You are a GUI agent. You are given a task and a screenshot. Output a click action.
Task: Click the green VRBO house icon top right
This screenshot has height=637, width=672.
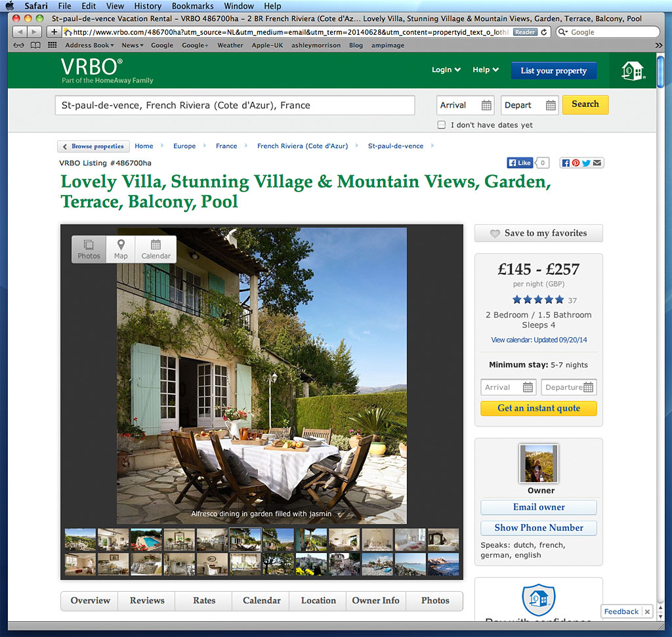point(631,72)
